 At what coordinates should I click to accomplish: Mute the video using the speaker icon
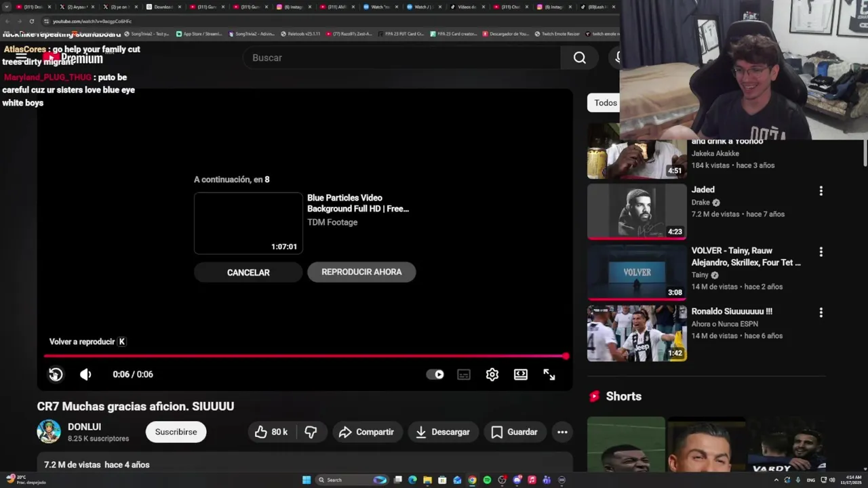pyautogui.click(x=85, y=374)
